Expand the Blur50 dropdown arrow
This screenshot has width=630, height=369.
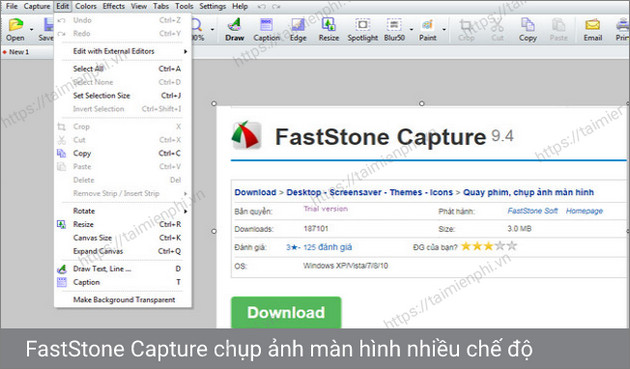[x=411, y=30]
